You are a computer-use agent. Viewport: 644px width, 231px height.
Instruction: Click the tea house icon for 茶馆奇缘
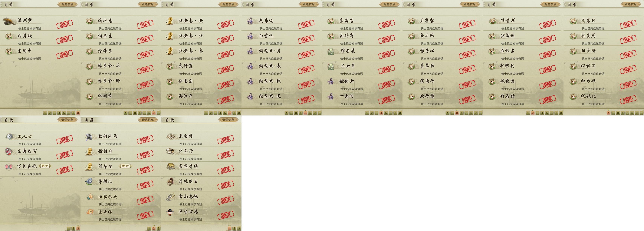[170, 166]
